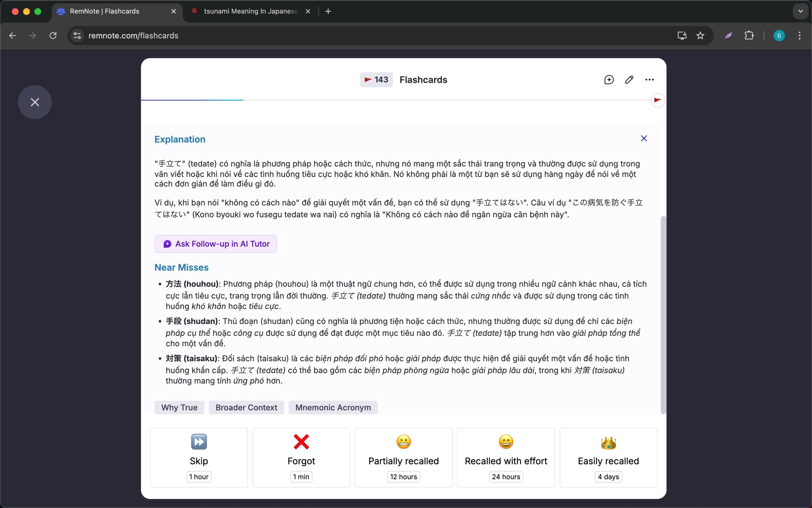Open the Extensions puzzle menu
This screenshot has width=812, height=508.
pos(749,36)
